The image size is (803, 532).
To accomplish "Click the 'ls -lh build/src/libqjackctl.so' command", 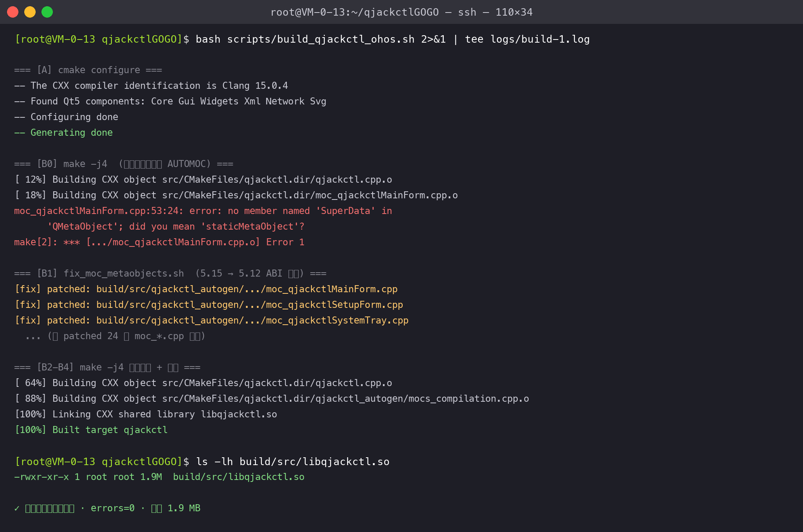I will tap(292, 462).
